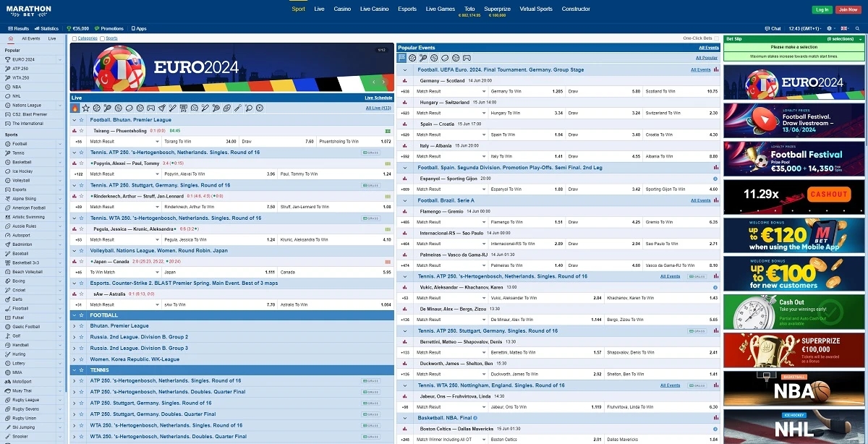Screen dimensions: 868x444
Task: Open the Live Schedule link
Action: tap(378, 98)
